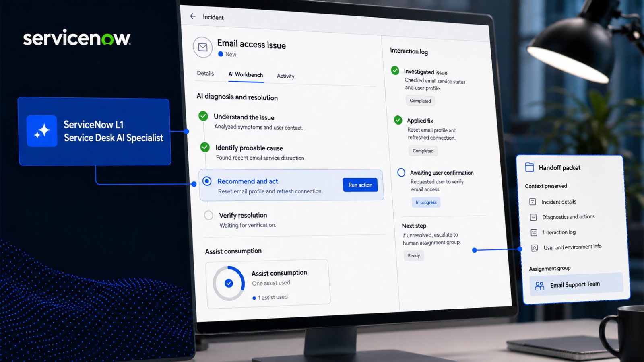Select the Recommend and act radio button

pos(207,181)
